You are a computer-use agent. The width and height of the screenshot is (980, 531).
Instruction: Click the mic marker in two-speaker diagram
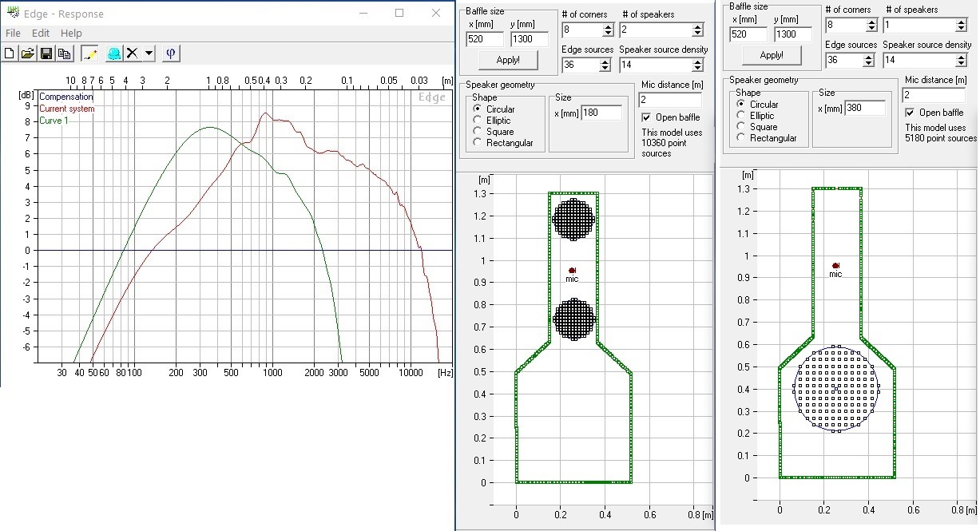[573, 271]
